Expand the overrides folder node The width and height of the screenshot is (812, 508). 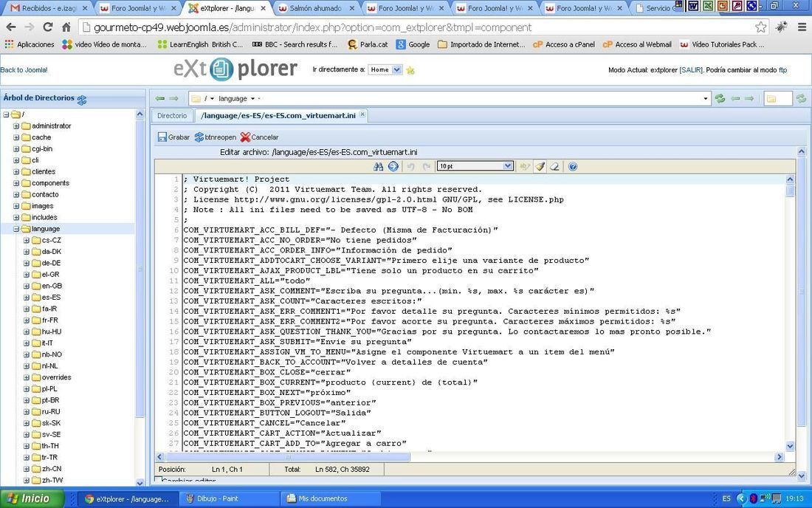click(26, 377)
